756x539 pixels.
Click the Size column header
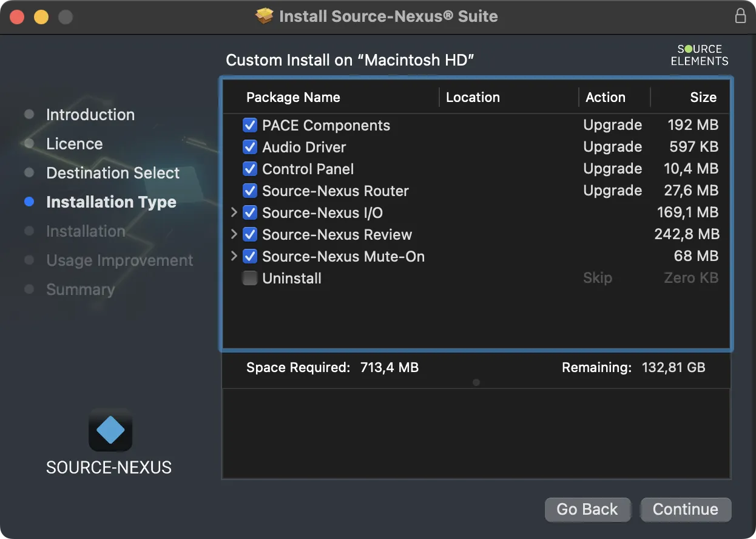click(703, 97)
